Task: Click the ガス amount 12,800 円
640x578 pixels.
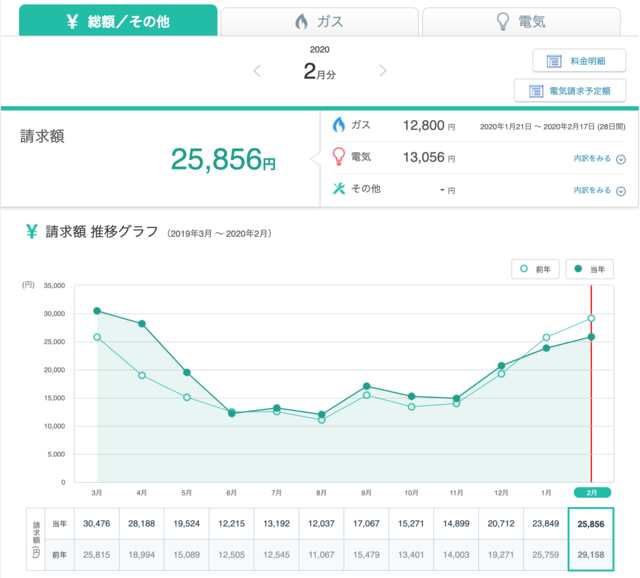Action: pos(429,125)
